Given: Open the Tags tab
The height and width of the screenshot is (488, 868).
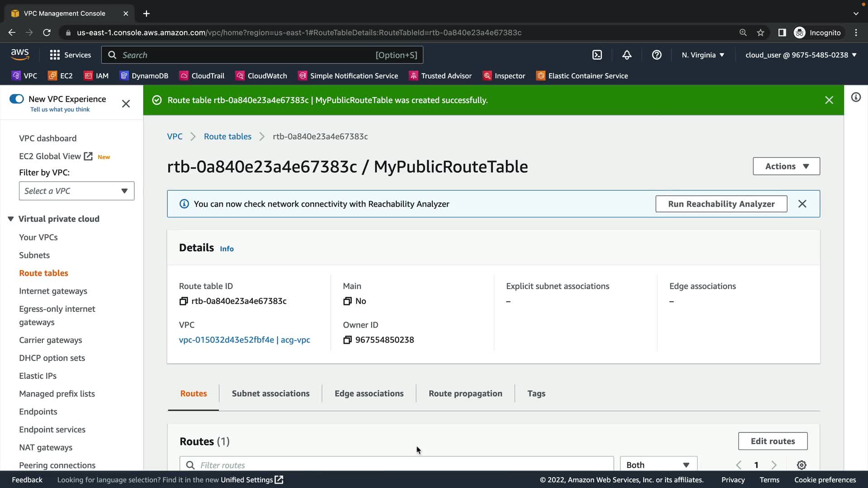Looking at the screenshot, I should tap(536, 394).
